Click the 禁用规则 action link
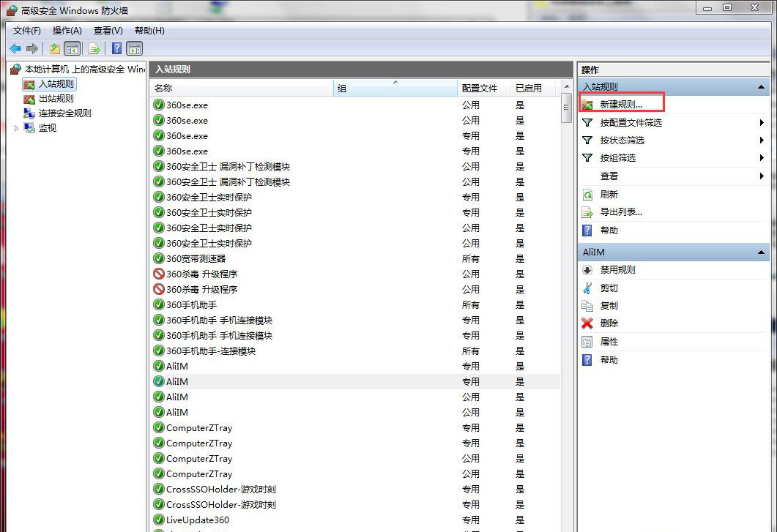Screen dimensions: 777x532 pyautogui.click(x=617, y=270)
